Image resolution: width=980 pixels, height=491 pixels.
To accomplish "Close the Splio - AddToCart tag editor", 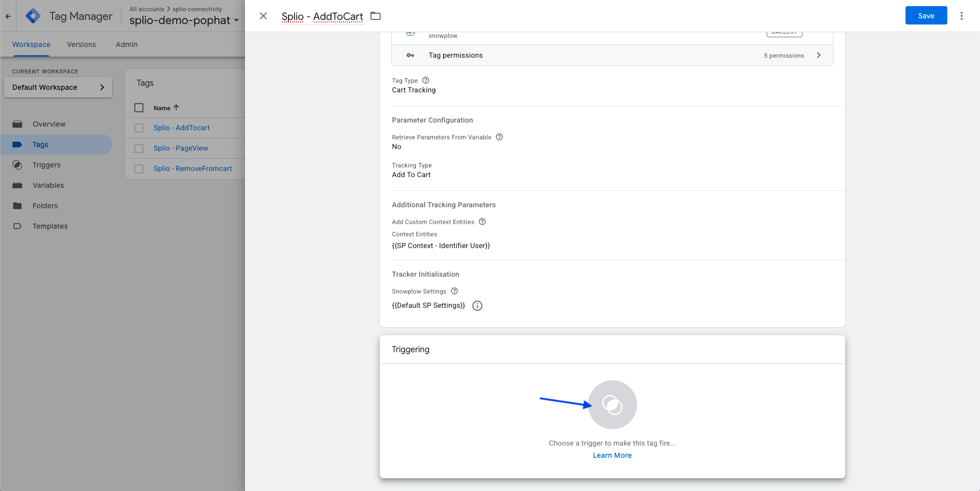I will 263,16.
